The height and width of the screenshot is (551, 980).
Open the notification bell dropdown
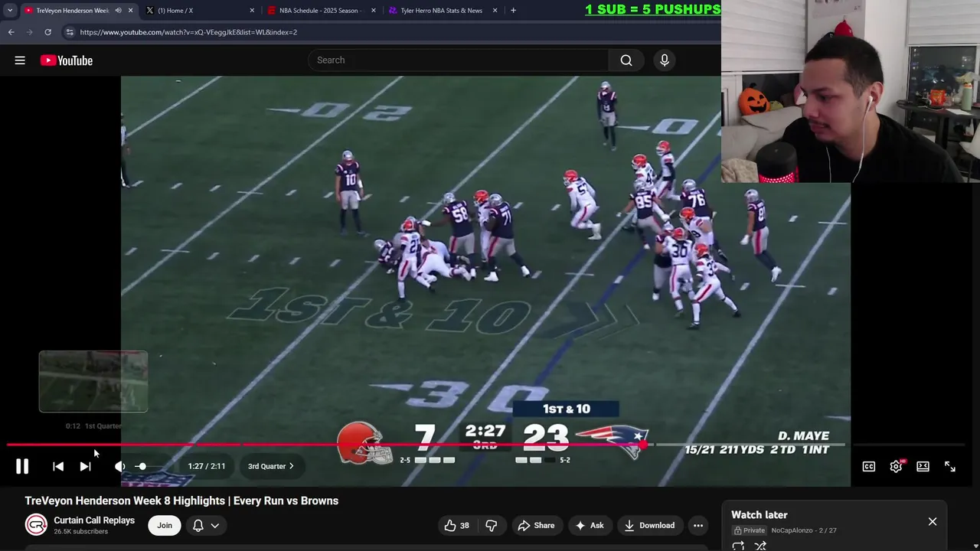coord(206,525)
